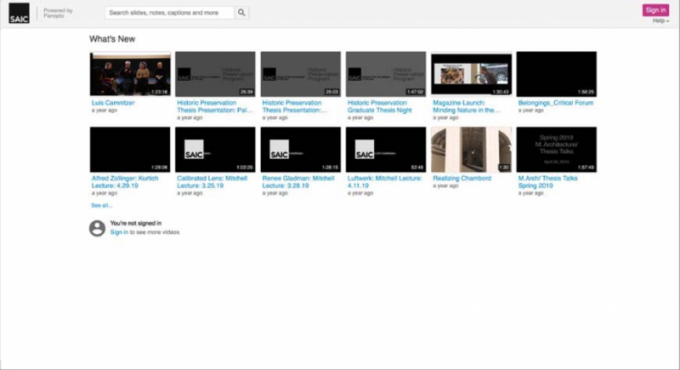Click the Sign in link to see more videos
680x370 pixels.
[x=119, y=232]
